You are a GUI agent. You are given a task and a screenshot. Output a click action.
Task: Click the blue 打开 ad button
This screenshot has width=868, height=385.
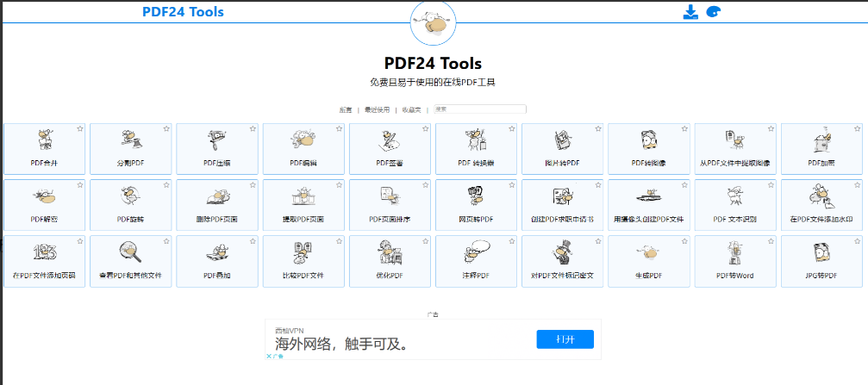coord(565,339)
